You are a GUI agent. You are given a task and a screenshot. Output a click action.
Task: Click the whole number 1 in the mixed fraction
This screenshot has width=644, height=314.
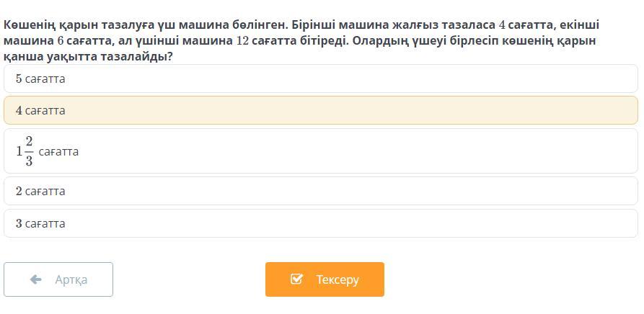tap(19, 152)
